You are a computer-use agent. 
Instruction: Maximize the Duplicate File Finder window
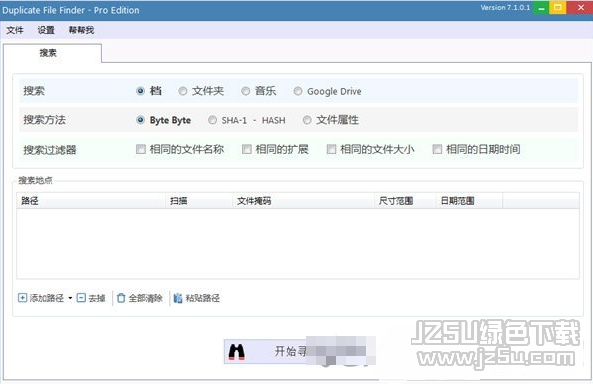point(557,8)
